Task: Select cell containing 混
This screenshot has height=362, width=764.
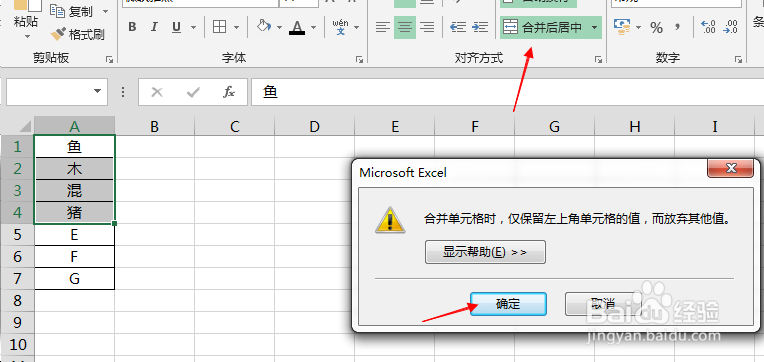Action: tap(75, 191)
